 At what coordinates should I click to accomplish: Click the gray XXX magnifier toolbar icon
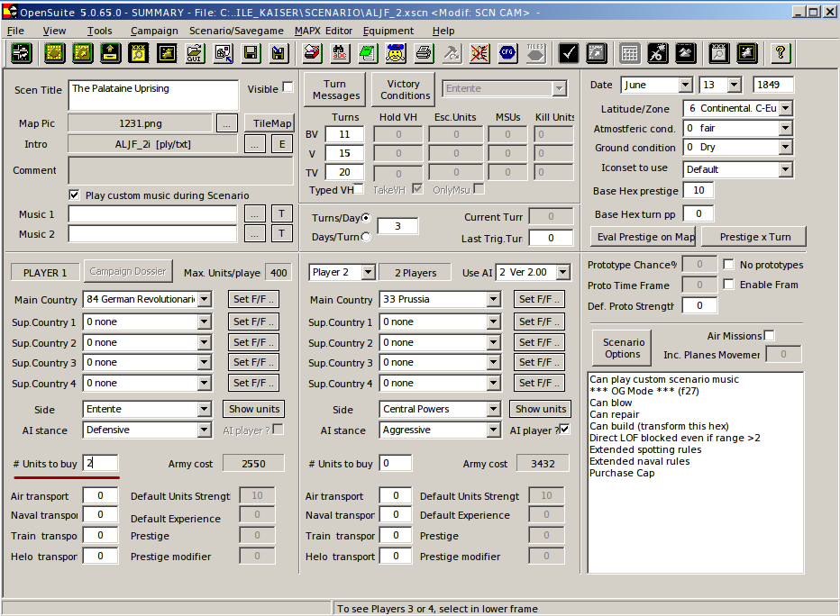click(719, 53)
